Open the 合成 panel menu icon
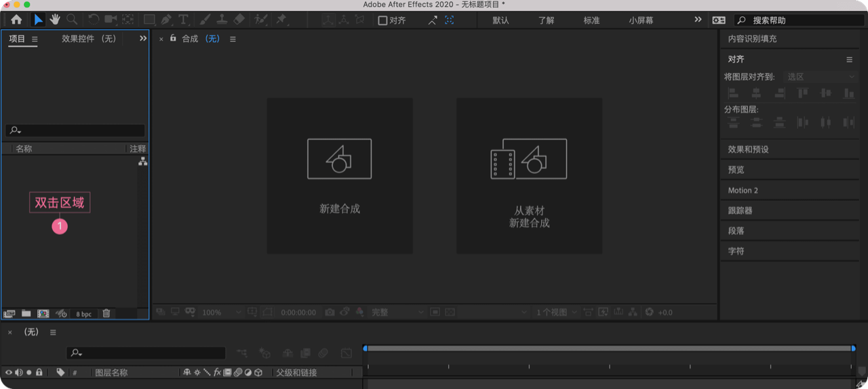The height and width of the screenshot is (389, 868). click(x=233, y=39)
